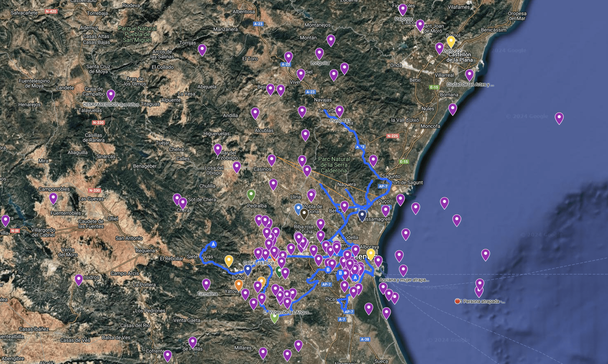Click the purple pin near Torrijas
608x364 pixels.
202,50
